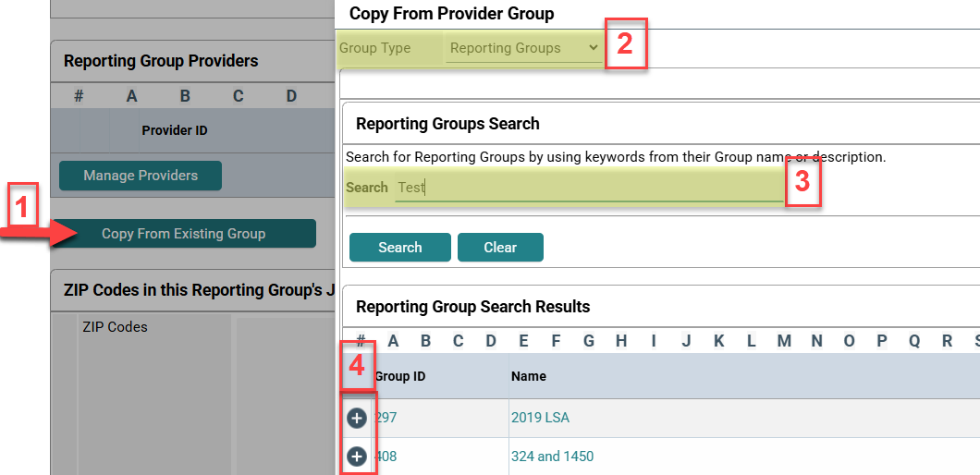The image size is (980, 475).
Task: Click the Manage Providers button
Action: [141, 176]
